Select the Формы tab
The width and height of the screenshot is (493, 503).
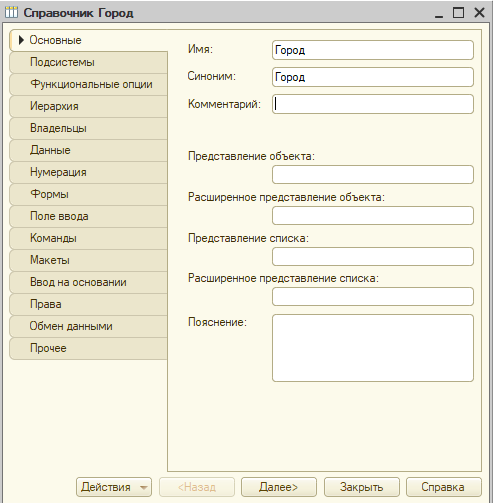(x=88, y=194)
